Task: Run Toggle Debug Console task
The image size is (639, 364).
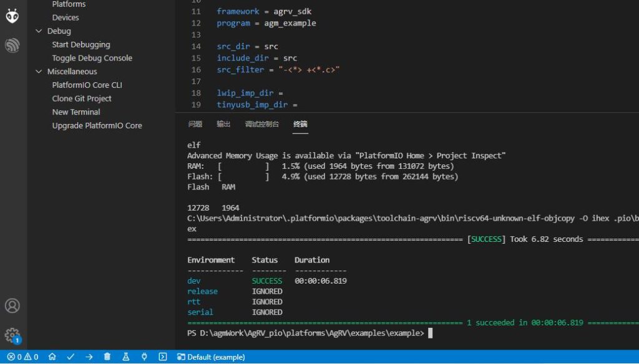Action: (x=92, y=58)
